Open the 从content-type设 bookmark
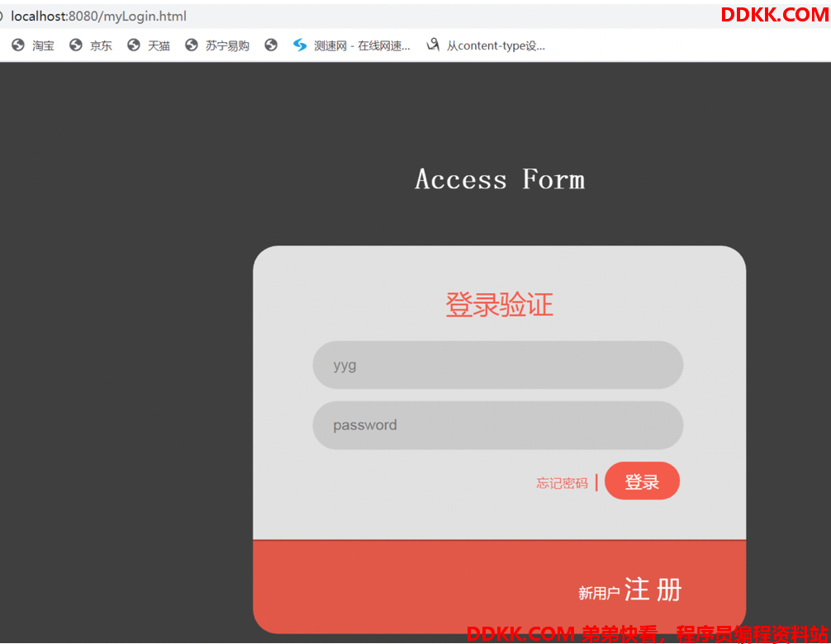 point(486,45)
